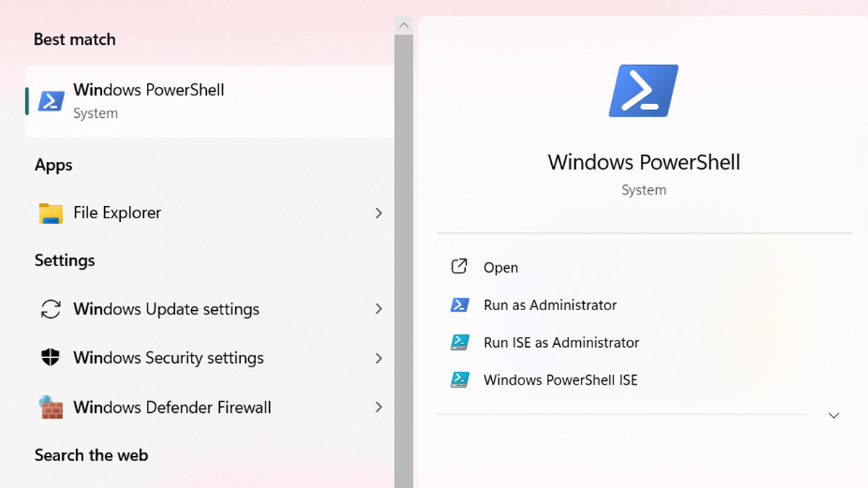Click the File Explorer folder icon
Viewport: 868px width, 488px height.
(51, 213)
